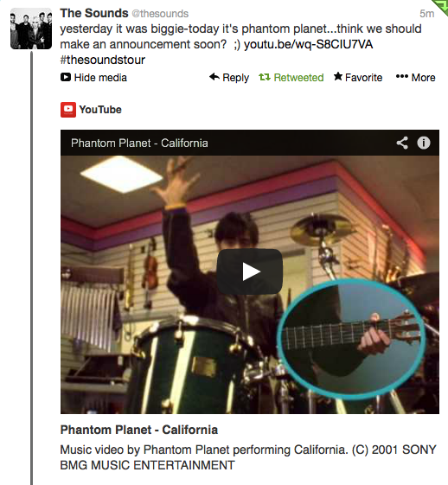Open The Sounds profile avatar
This screenshot has width=448, height=485.
coord(31,29)
